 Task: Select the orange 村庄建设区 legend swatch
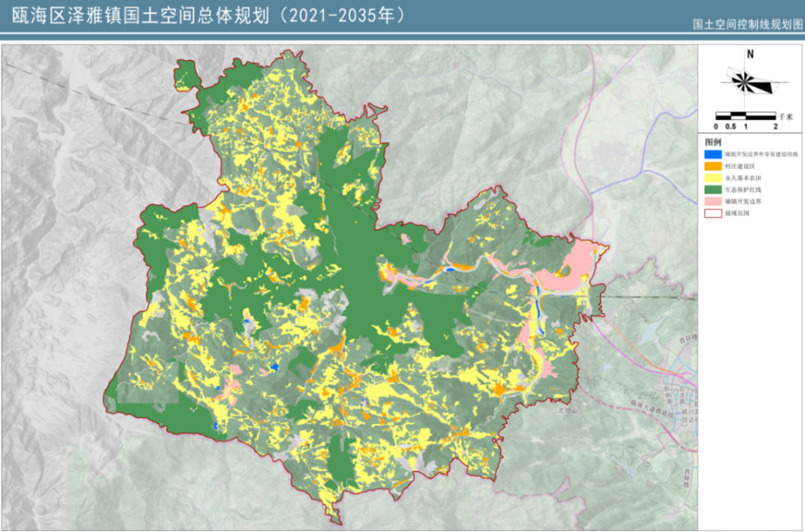coord(713,165)
